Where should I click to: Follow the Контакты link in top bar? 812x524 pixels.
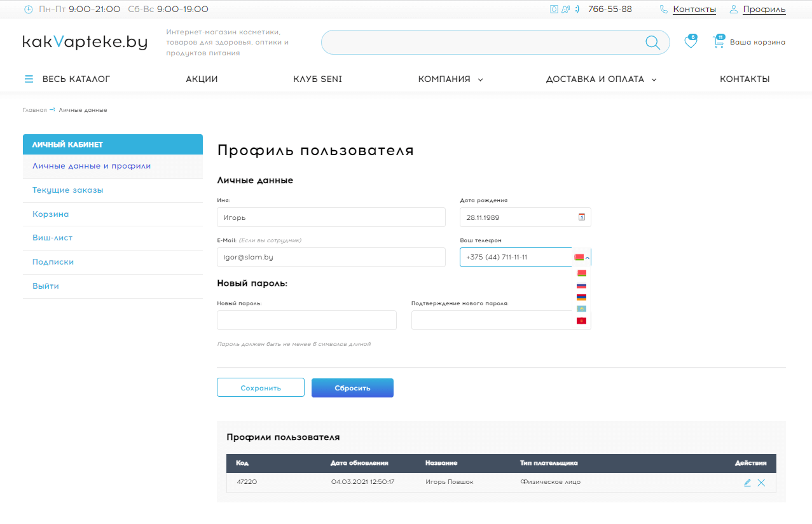pos(694,10)
